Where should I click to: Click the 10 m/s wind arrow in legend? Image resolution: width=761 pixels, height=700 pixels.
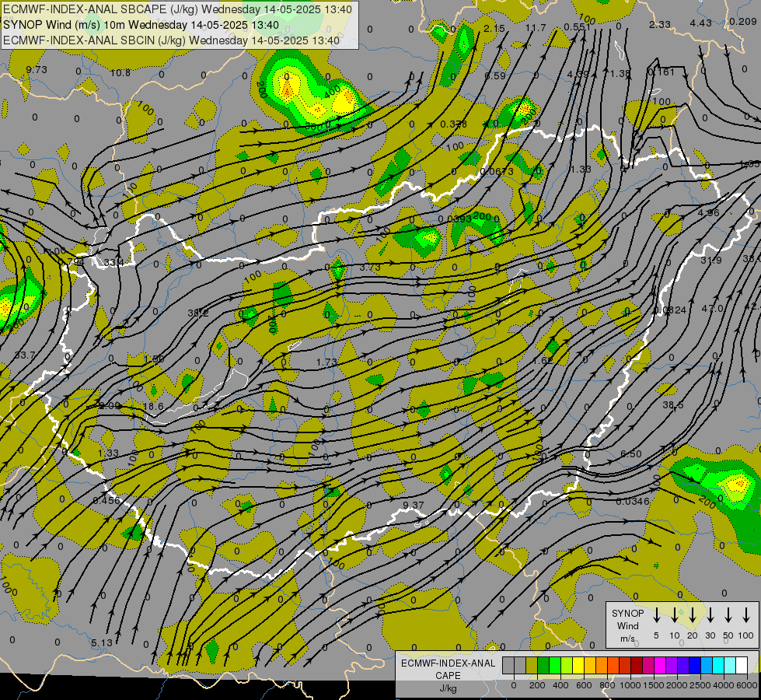tap(674, 615)
